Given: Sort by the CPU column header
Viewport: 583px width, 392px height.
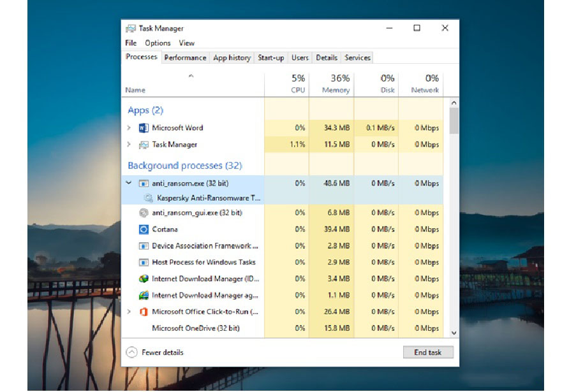Looking at the screenshot, I should pos(286,84).
